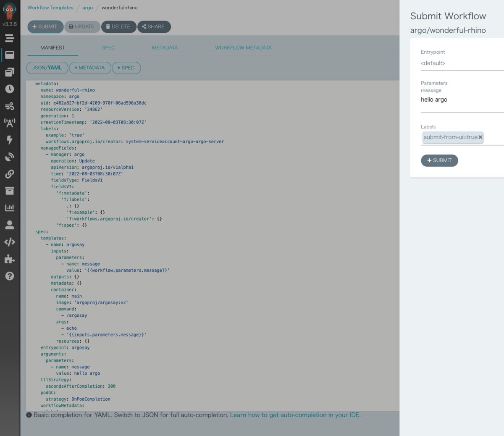Click the 'value: hello argo' YAML line

pos(78,373)
